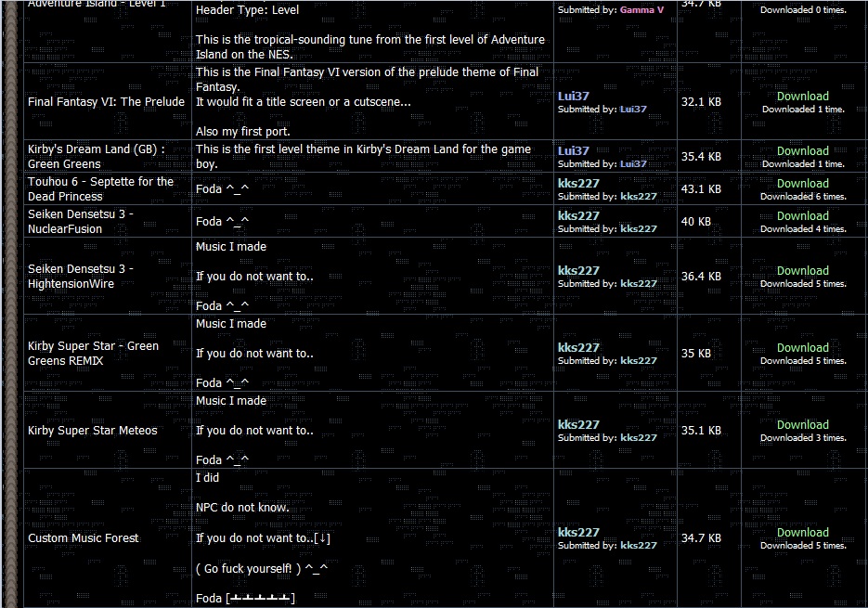Download Seiken Densetsu 3 HightensionWire track
The height and width of the screenshot is (608, 868).
tap(803, 271)
